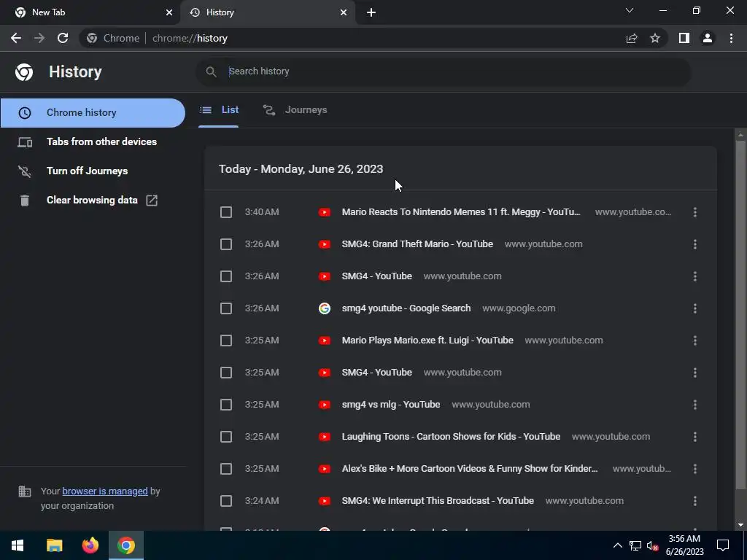Viewport: 747px width, 560px height.
Task: Open the notification center icon
Action: point(723,545)
